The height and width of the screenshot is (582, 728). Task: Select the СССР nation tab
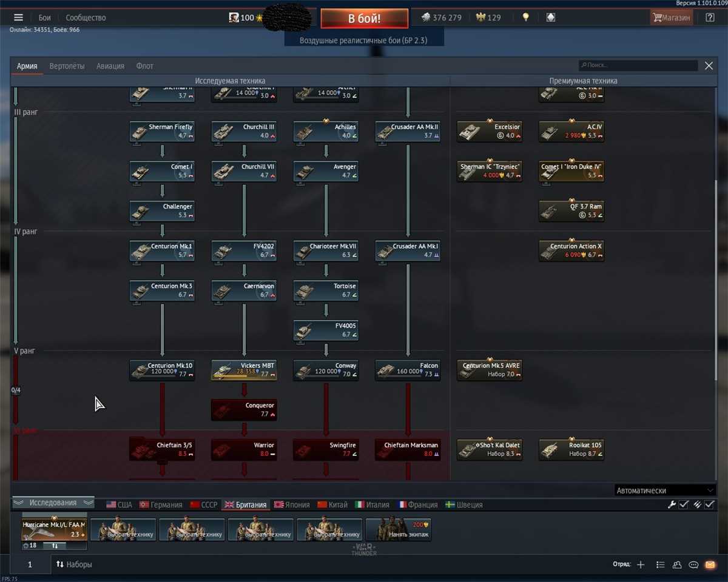tap(203, 504)
